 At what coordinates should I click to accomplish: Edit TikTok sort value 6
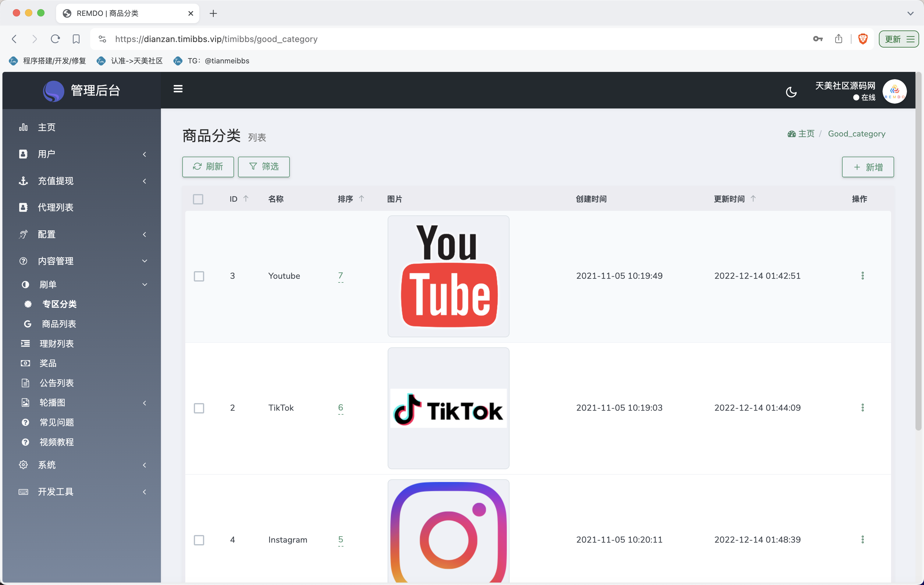pos(340,408)
